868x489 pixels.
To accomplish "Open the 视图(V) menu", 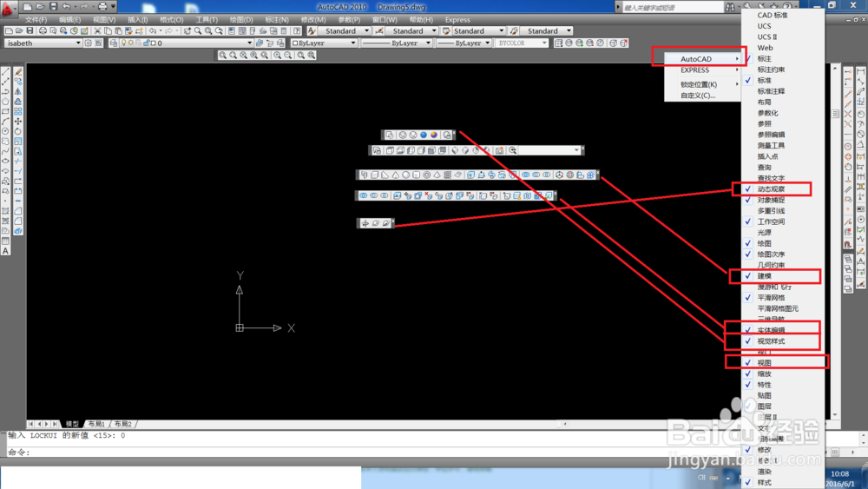I will (x=104, y=20).
